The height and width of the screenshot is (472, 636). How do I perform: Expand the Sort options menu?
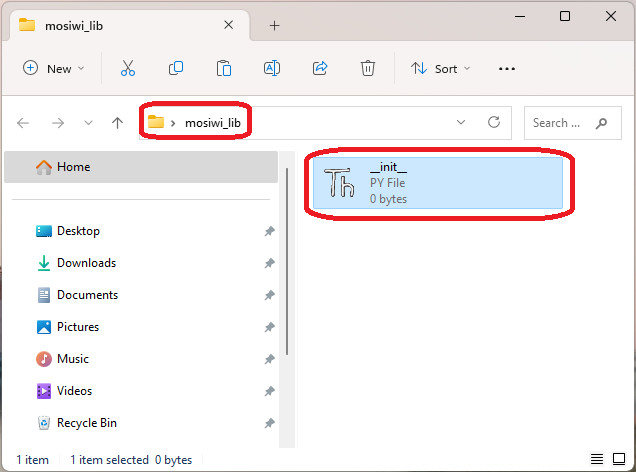coord(441,69)
